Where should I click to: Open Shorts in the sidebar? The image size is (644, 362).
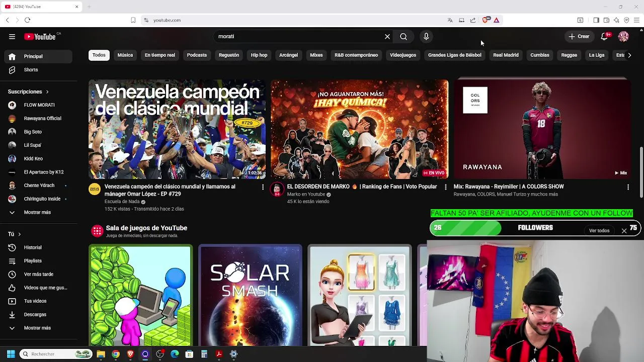(x=38, y=70)
